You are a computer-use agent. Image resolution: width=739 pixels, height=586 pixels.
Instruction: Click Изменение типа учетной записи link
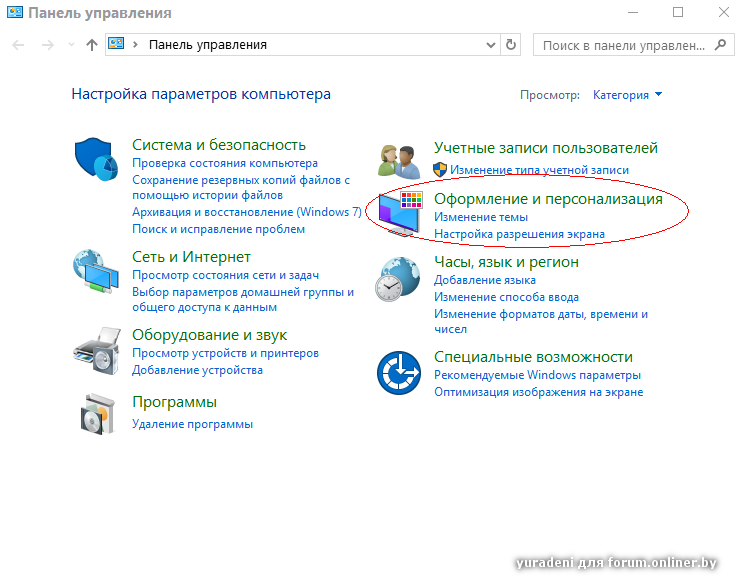(x=539, y=170)
